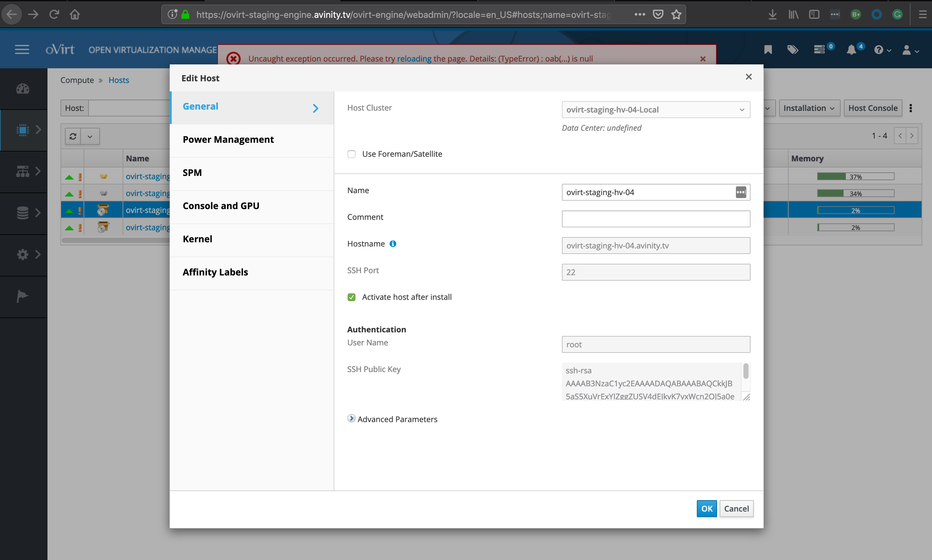Expand Advanced Parameters section

pos(351,419)
